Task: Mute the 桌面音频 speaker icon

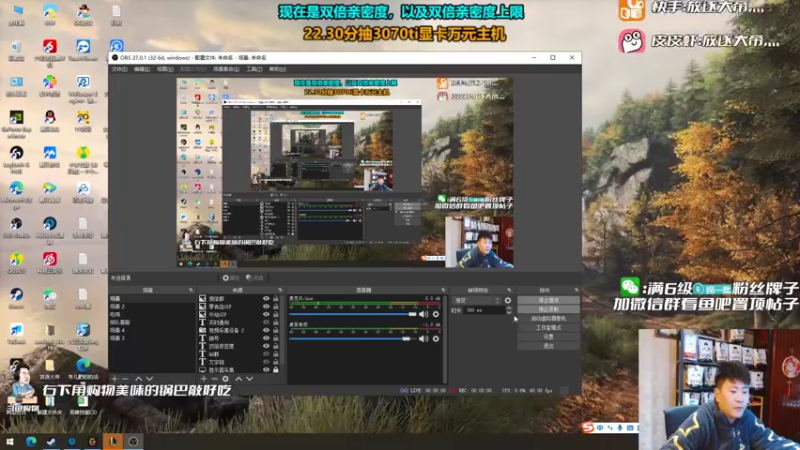Action: (423, 339)
